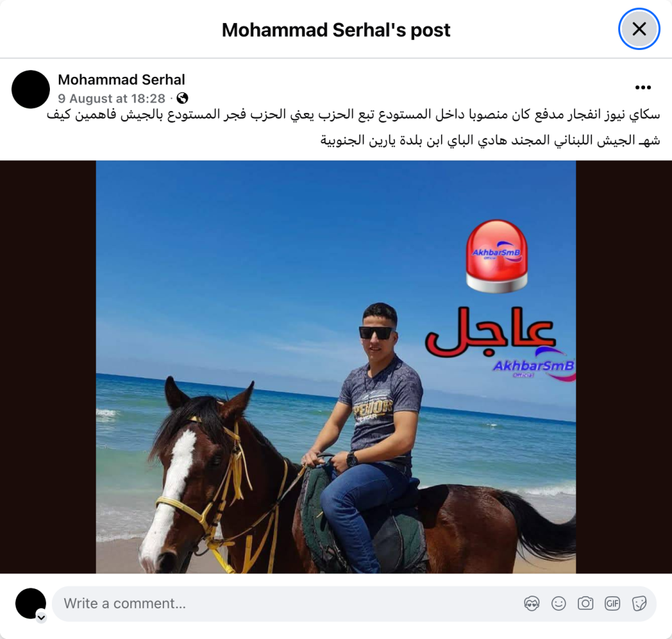Click the 9 August at 18:28 timestamp
The width and height of the screenshot is (672, 639).
(x=112, y=99)
